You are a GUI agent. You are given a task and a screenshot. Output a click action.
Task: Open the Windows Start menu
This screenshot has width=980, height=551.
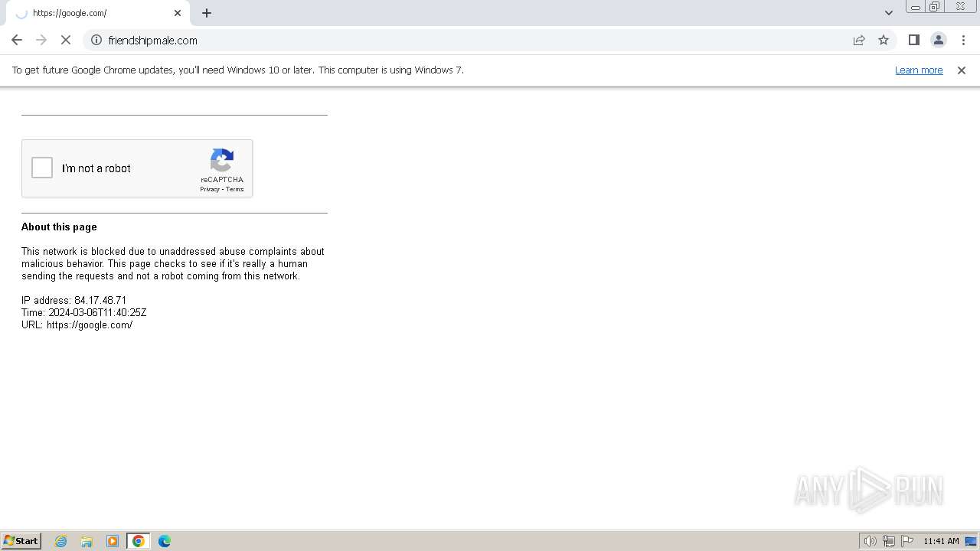(x=21, y=540)
